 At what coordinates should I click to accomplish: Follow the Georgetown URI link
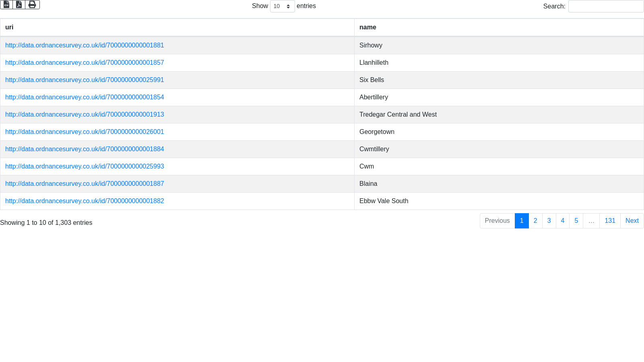click(x=85, y=132)
